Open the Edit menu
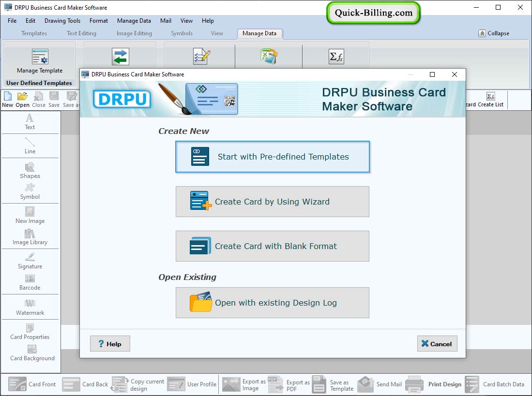Image resolution: width=532 pixels, height=396 pixels. (30, 21)
